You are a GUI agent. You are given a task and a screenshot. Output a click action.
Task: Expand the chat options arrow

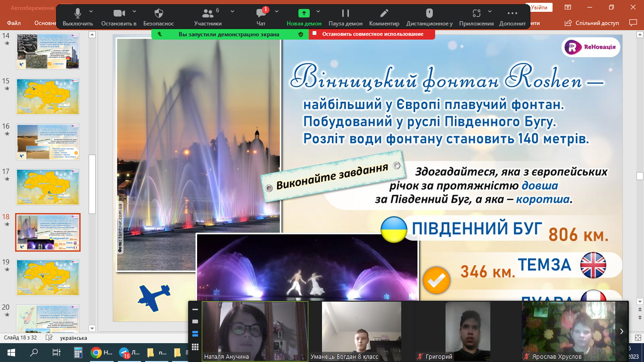[277, 11]
